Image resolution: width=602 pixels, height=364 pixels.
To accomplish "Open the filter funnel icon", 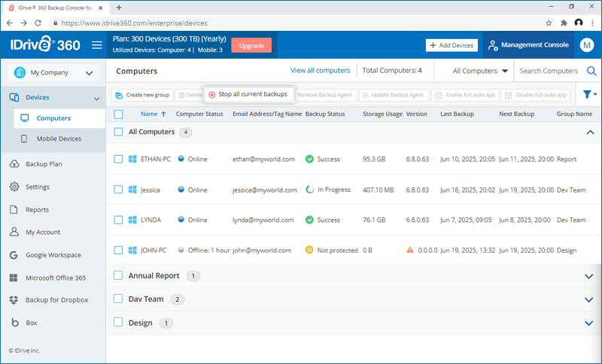I will (x=588, y=96).
